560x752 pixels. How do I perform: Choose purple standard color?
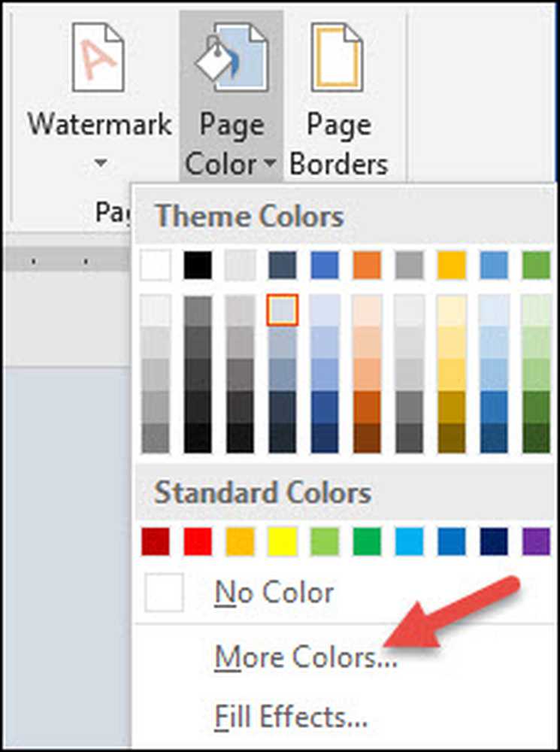[x=536, y=541]
